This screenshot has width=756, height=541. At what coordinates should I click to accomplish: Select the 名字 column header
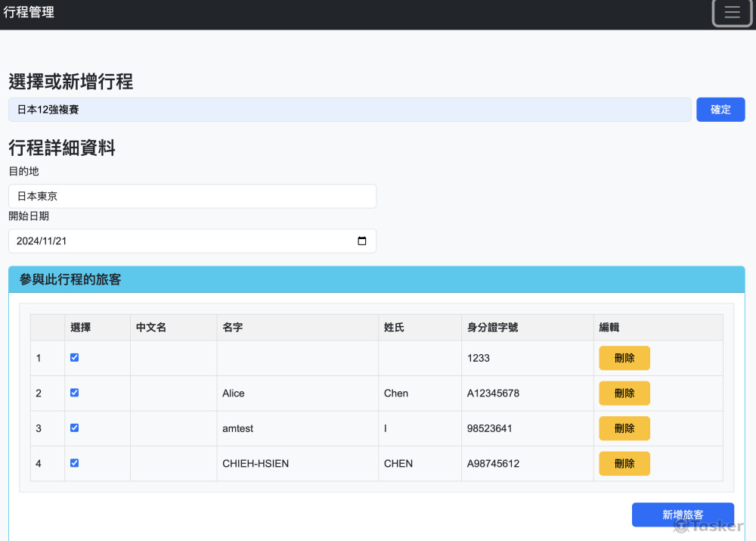(233, 328)
